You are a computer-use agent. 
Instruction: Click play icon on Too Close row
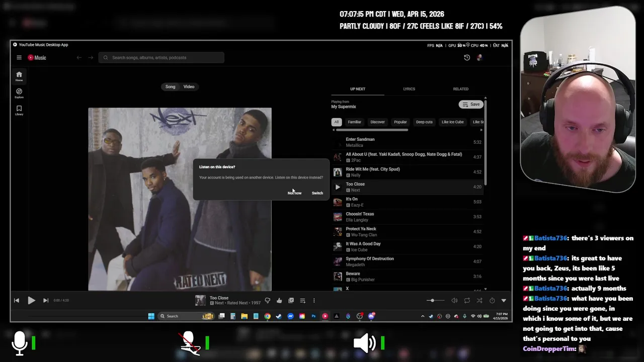[x=338, y=187]
